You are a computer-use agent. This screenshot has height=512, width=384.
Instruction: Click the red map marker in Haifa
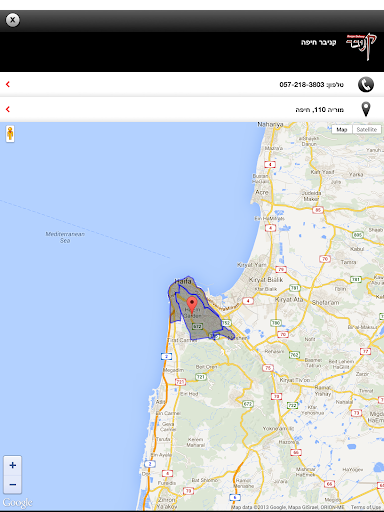tap(192, 305)
